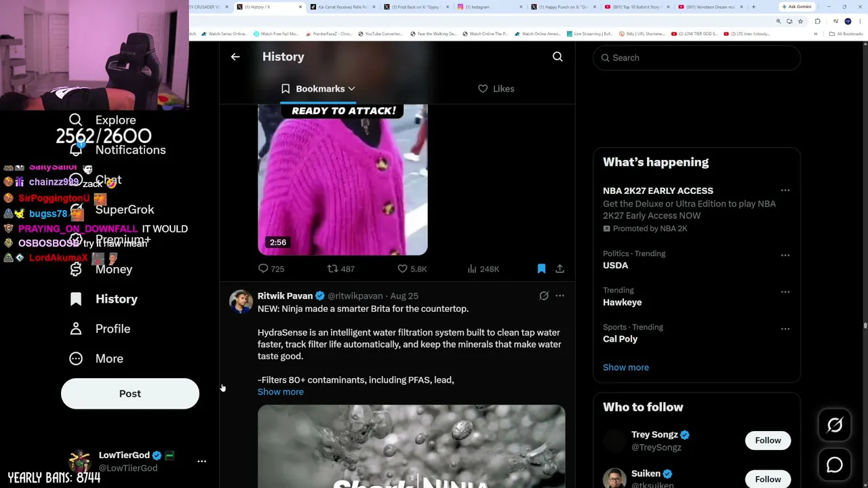
Task: Switch to the Happy Punch on X tab
Action: (x=562, y=7)
